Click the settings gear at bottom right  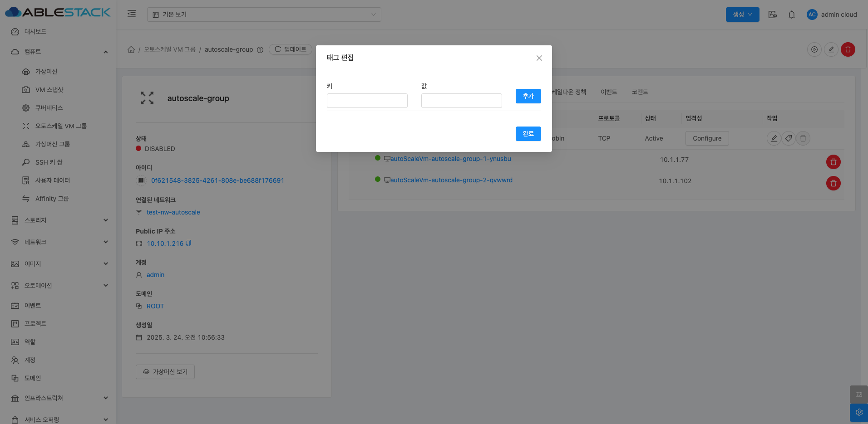859,413
